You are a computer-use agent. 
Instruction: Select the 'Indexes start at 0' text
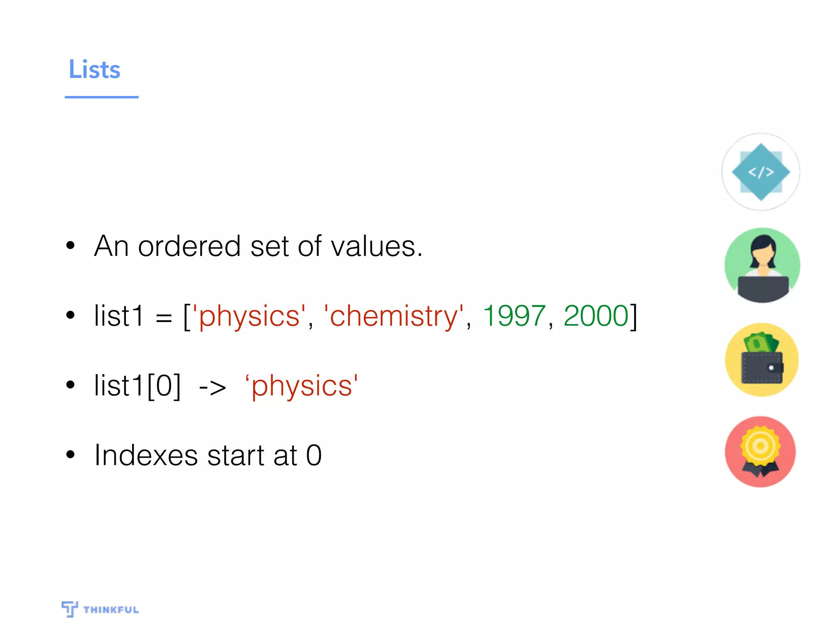(208, 455)
